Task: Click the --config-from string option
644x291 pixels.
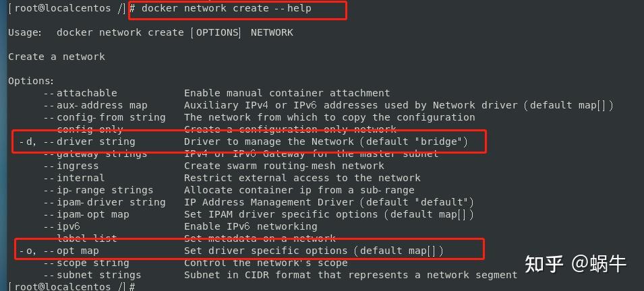Action: click(x=105, y=117)
